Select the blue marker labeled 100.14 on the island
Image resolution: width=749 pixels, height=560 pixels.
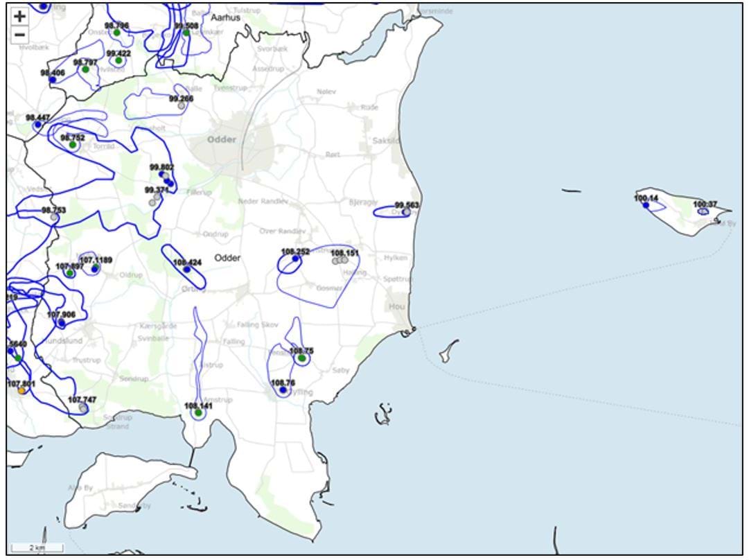pos(646,205)
